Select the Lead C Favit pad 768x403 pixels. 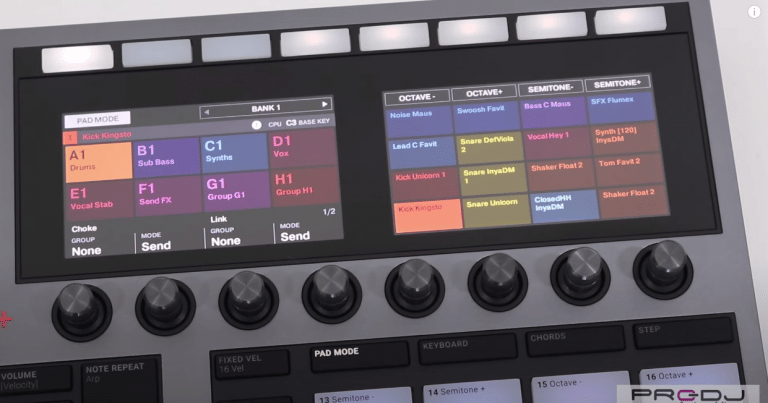tap(422, 153)
